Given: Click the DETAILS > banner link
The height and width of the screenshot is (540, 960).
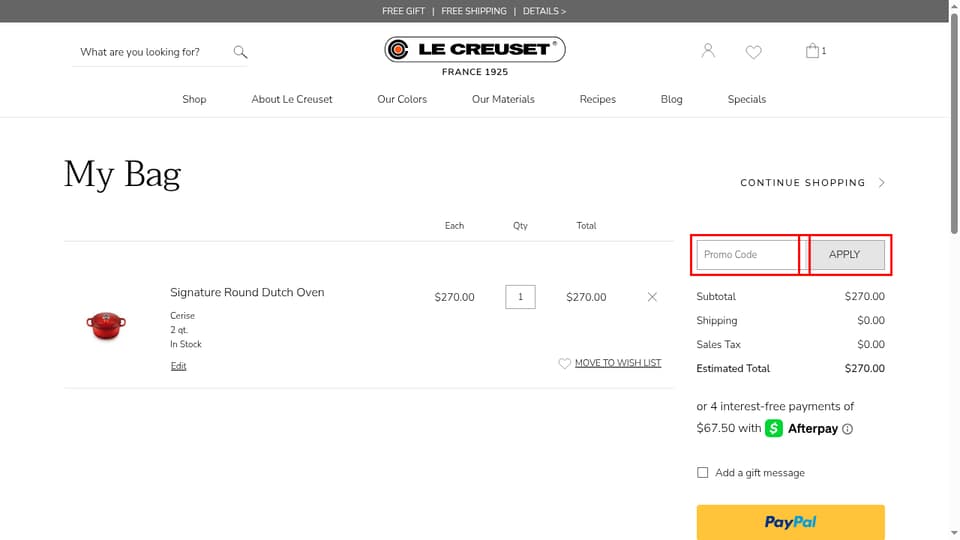Looking at the screenshot, I should pos(544,11).
